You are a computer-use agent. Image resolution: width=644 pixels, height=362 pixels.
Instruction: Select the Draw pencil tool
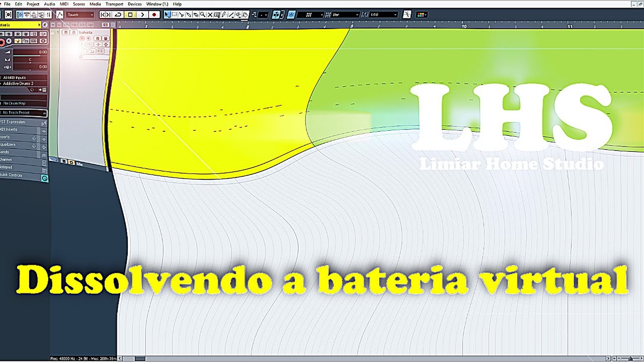tap(224, 15)
